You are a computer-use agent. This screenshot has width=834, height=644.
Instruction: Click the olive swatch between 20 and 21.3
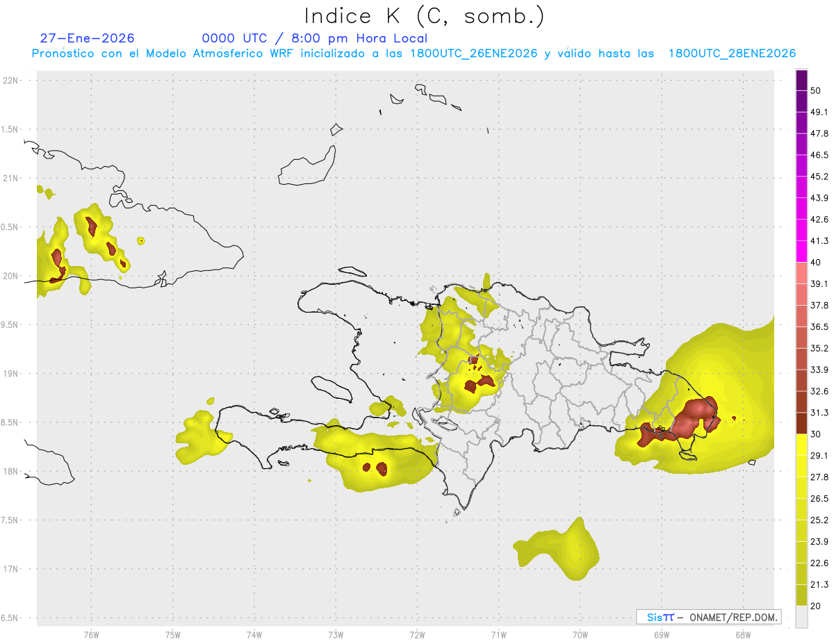point(802,595)
